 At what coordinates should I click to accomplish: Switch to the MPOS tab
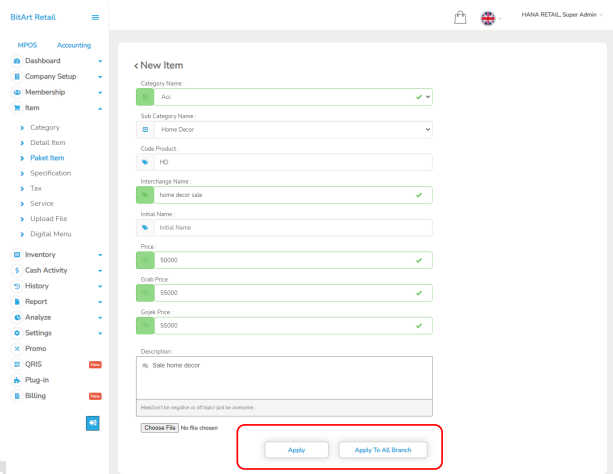click(28, 45)
